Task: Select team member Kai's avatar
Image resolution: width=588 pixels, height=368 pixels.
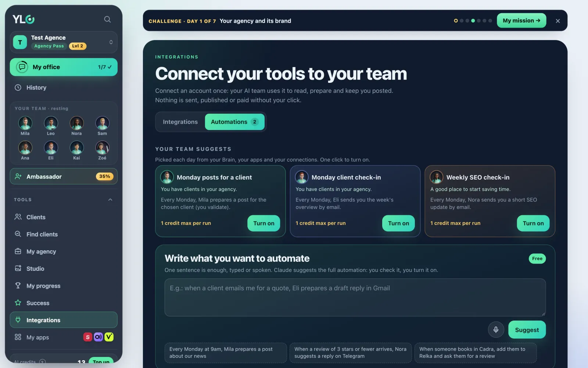Action: (x=76, y=148)
